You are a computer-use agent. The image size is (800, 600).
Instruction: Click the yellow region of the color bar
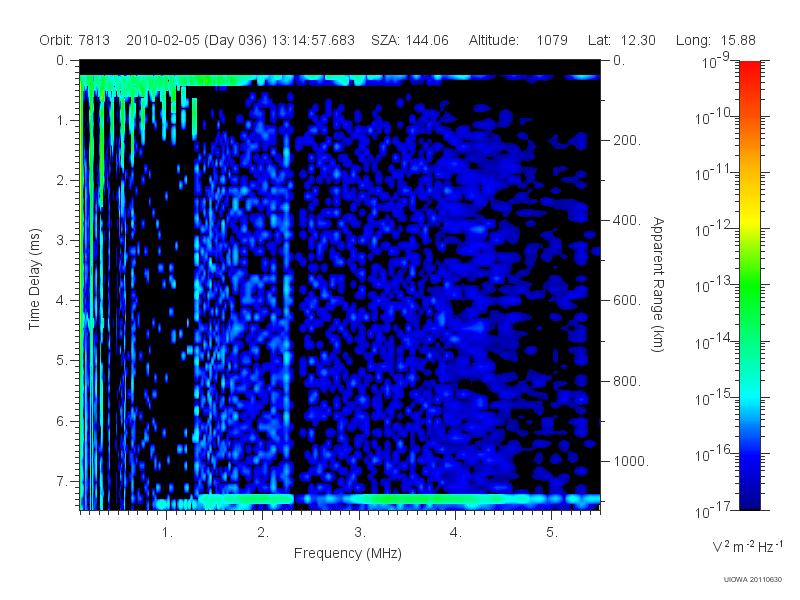pos(750,219)
